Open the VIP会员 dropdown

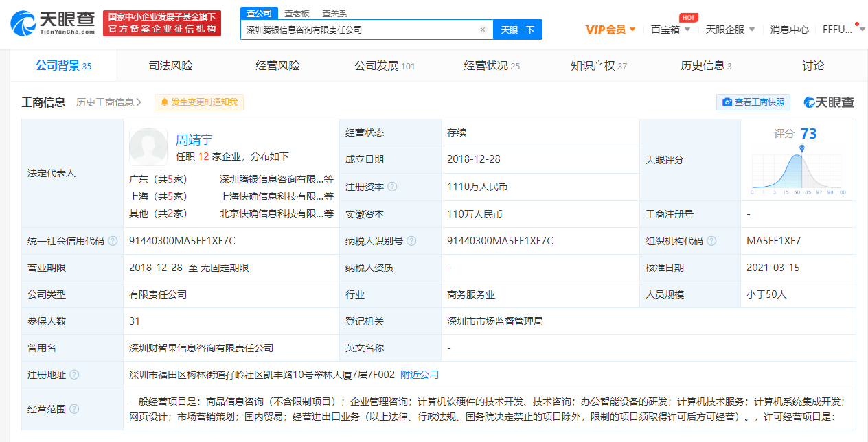610,30
